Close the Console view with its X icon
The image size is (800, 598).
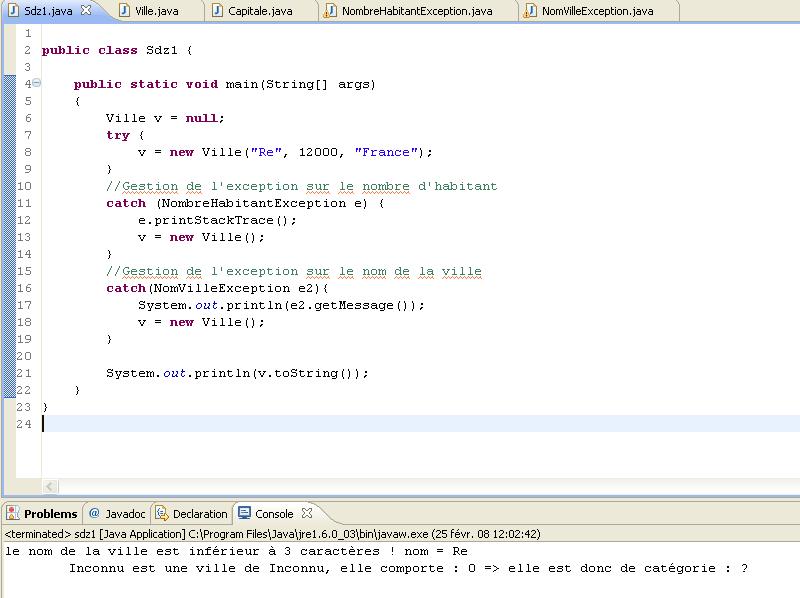[x=307, y=513]
